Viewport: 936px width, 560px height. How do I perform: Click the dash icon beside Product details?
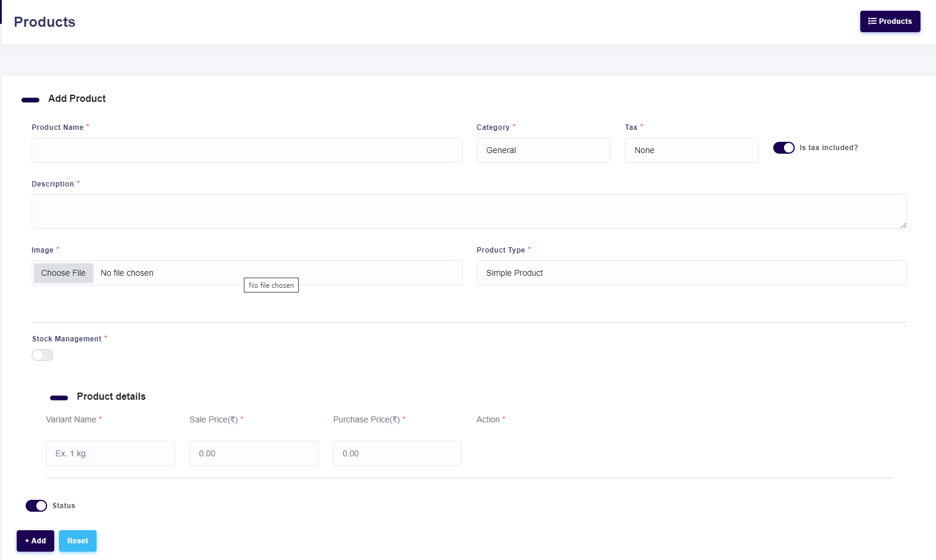coord(59,398)
